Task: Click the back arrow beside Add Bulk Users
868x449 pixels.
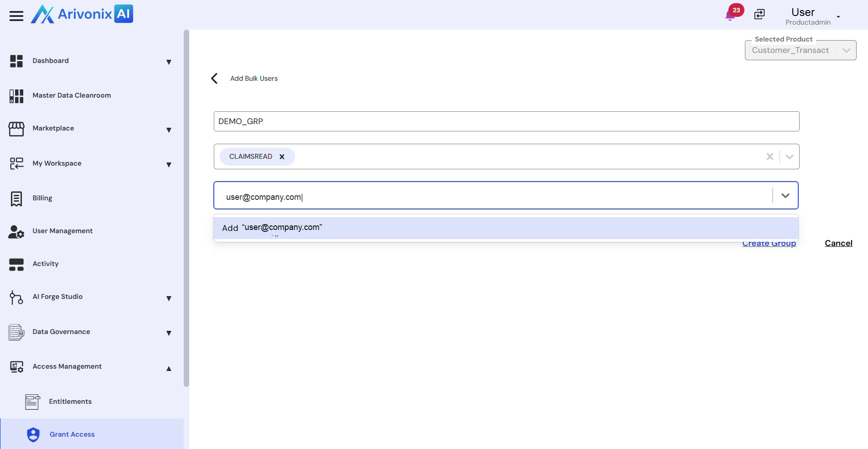Action: coord(214,78)
